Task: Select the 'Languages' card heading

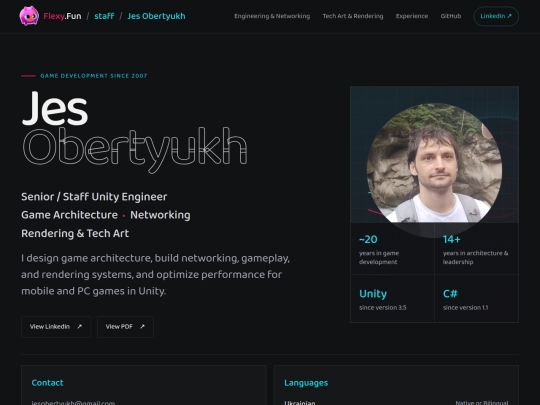Action: tap(306, 383)
